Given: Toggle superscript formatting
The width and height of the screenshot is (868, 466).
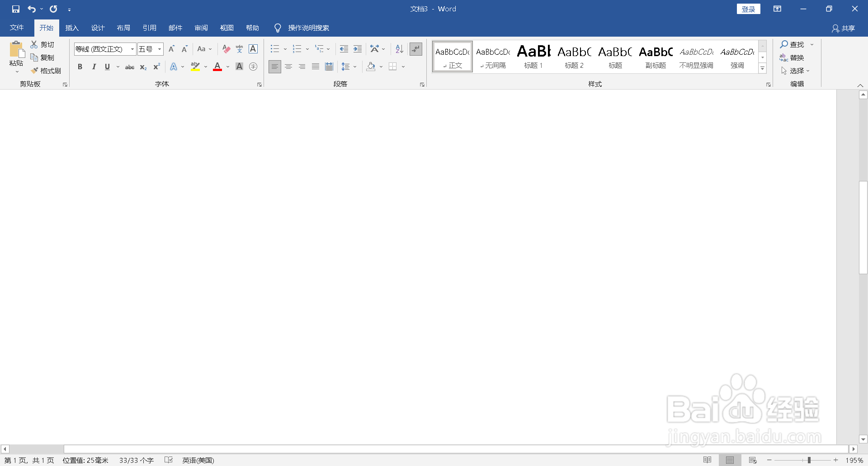Looking at the screenshot, I should pyautogui.click(x=157, y=67).
